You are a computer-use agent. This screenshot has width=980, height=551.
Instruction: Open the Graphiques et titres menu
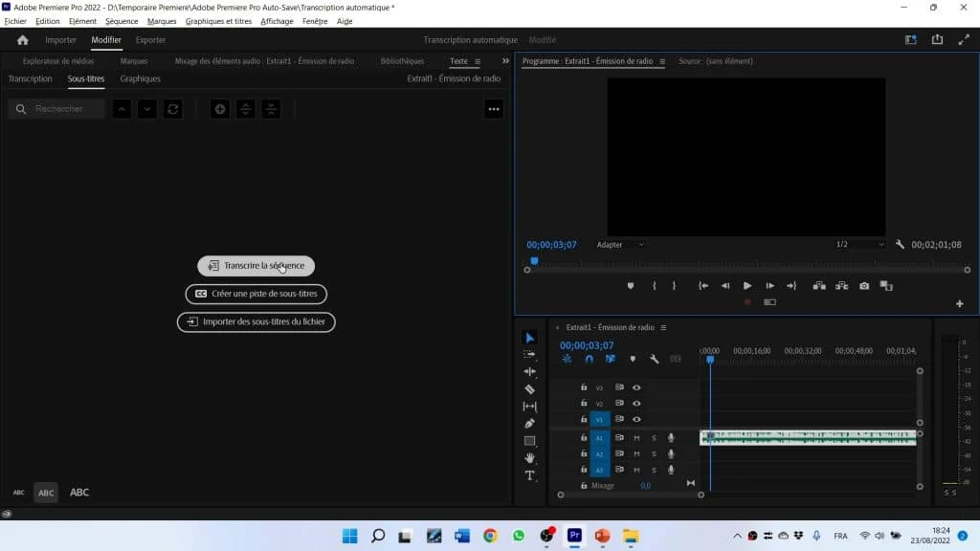(218, 21)
